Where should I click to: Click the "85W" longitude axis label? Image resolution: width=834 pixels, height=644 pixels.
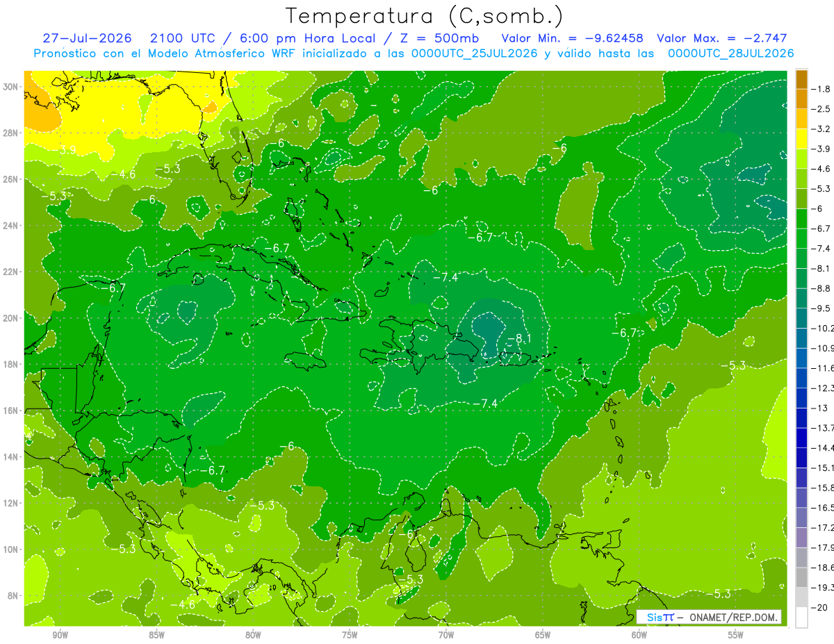(156, 635)
